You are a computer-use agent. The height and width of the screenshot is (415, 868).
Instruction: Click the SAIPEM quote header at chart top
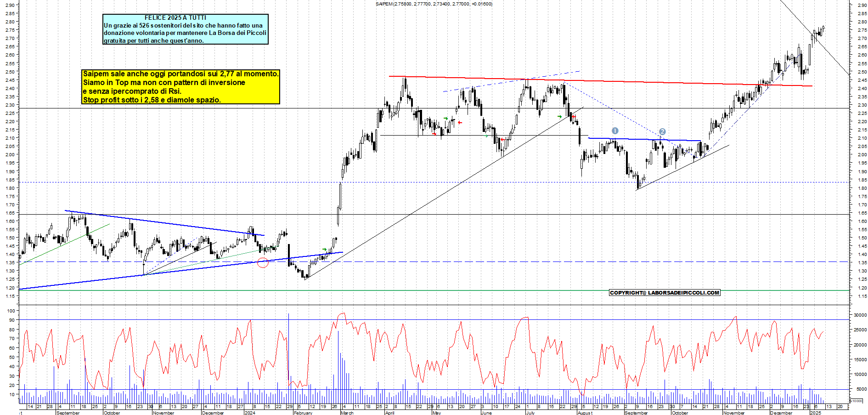click(x=434, y=4)
